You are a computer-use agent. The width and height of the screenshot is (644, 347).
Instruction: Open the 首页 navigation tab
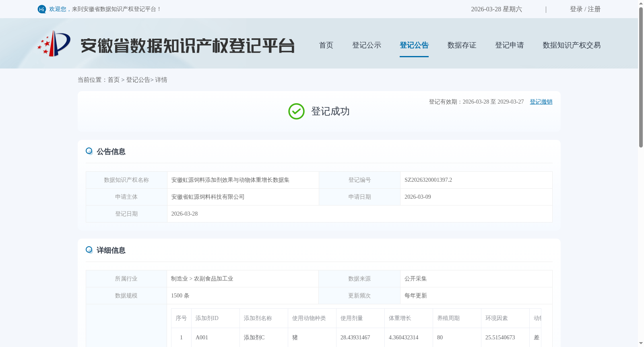(x=326, y=45)
